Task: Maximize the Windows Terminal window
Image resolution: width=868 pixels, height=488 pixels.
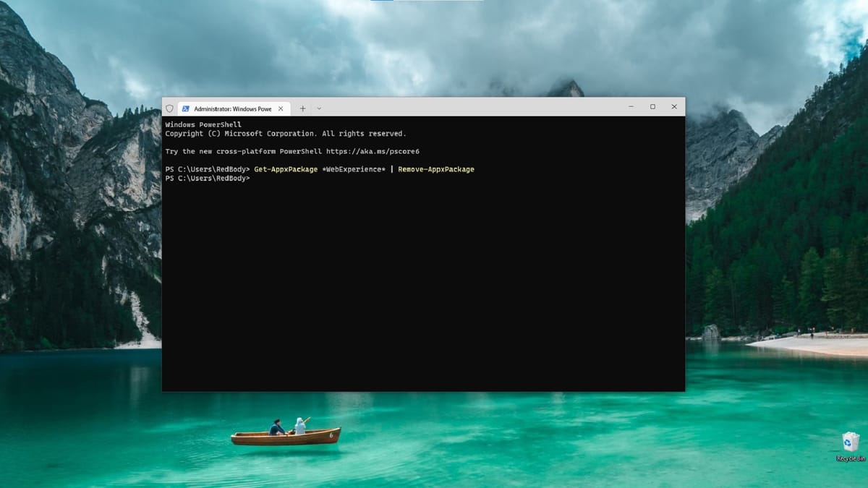Action: 652,107
